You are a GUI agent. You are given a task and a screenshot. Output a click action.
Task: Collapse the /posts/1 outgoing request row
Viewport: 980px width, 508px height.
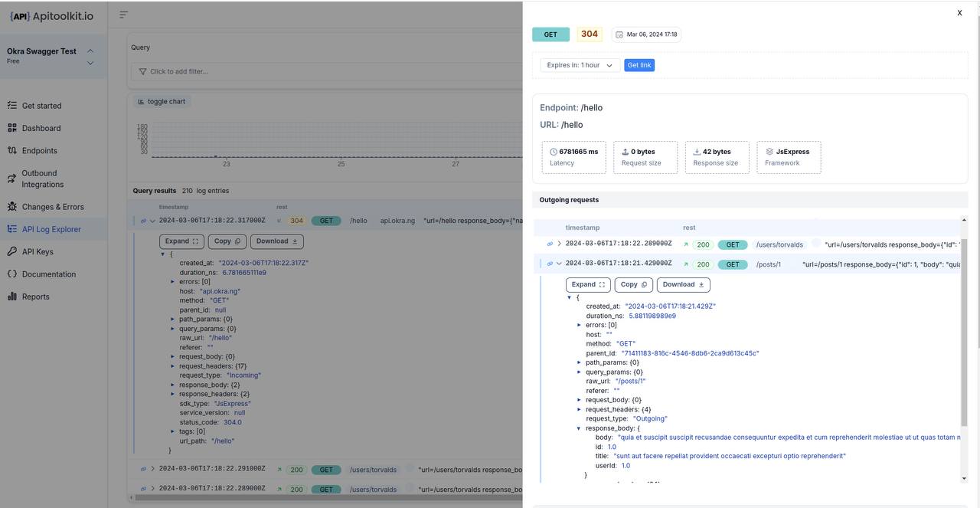[559, 264]
